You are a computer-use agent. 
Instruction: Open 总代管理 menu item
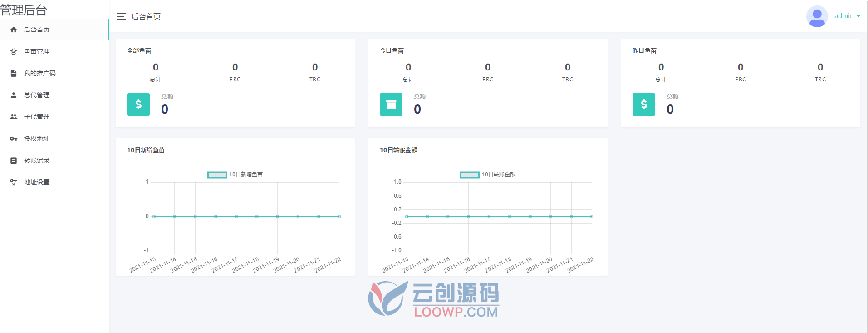[x=54, y=95]
